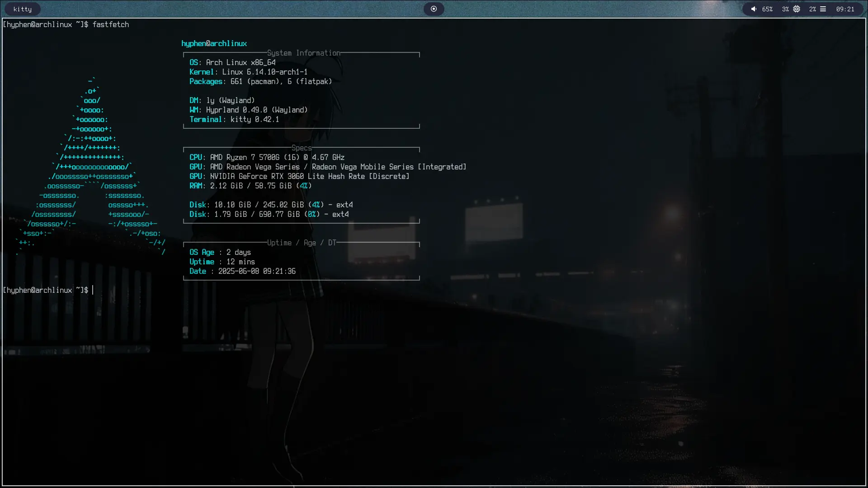Click the memory bars icon in bar

(x=823, y=9)
